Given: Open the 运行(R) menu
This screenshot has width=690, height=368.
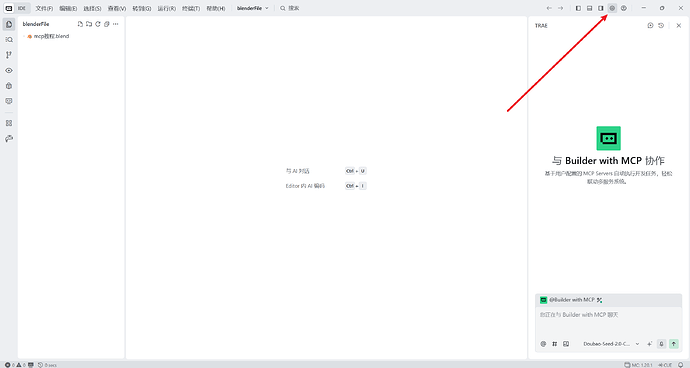Looking at the screenshot, I should pyautogui.click(x=167, y=8).
